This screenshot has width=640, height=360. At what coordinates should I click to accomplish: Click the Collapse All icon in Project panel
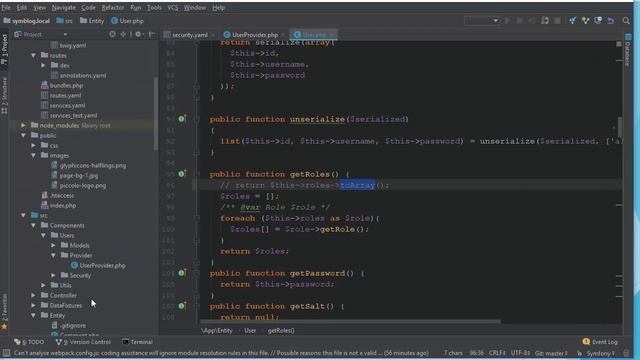[x=123, y=34]
